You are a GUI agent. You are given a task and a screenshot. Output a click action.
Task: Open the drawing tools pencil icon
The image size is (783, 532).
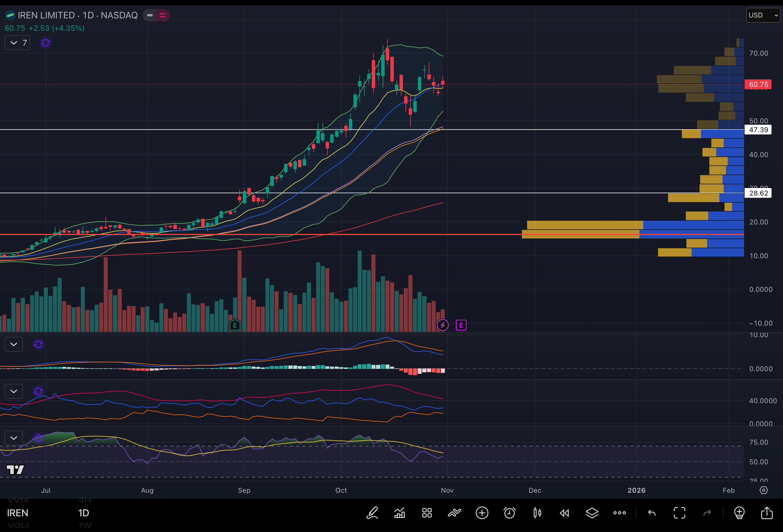click(372, 513)
